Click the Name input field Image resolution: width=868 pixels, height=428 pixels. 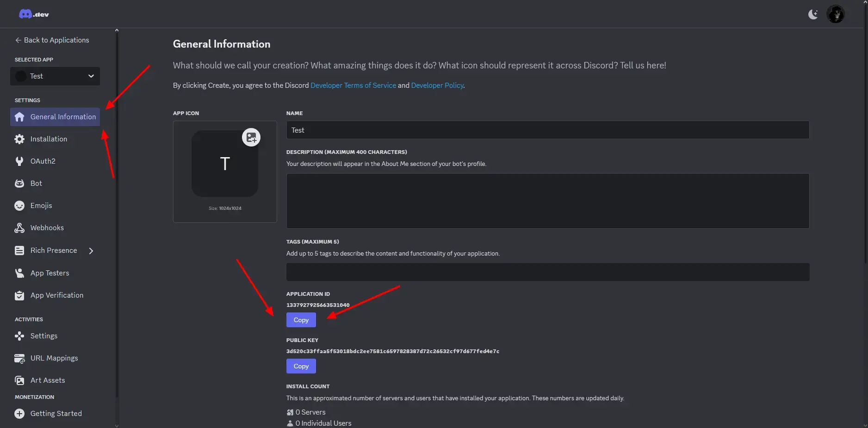(547, 130)
